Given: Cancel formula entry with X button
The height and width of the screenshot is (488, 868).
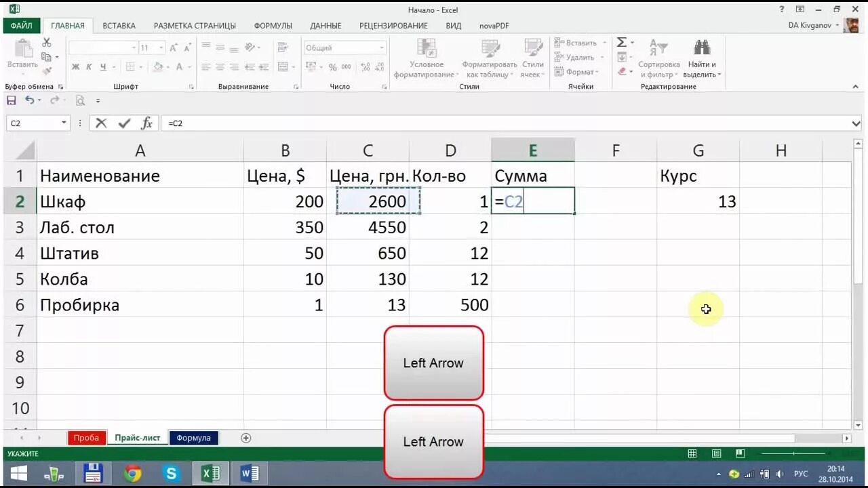Looking at the screenshot, I should coord(101,123).
